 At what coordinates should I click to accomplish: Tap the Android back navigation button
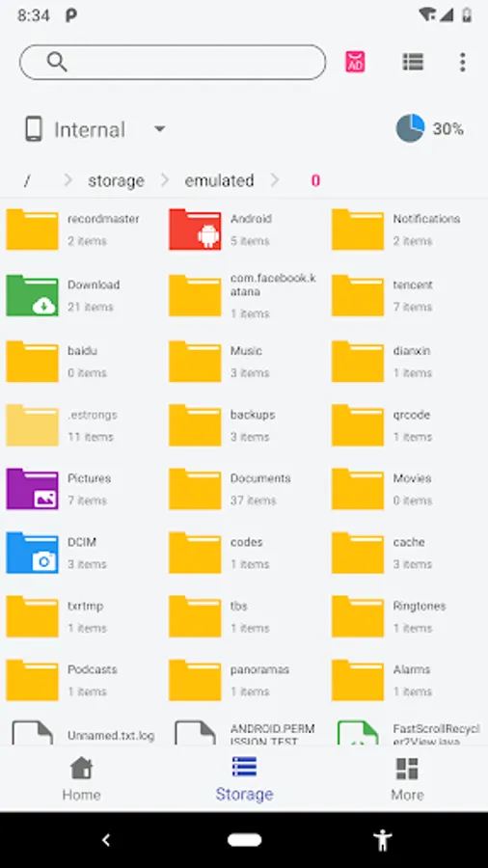(106, 840)
